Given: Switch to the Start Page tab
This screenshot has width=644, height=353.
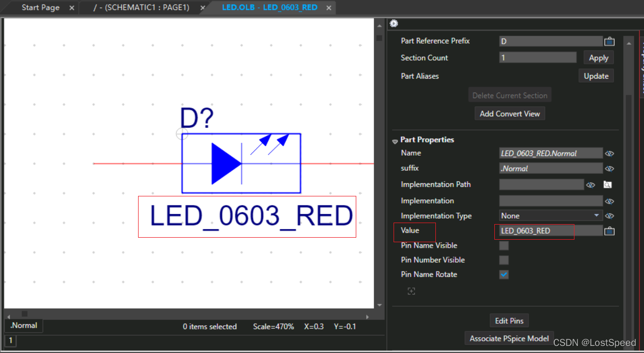Looking at the screenshot, I should [x=40, y=8].
